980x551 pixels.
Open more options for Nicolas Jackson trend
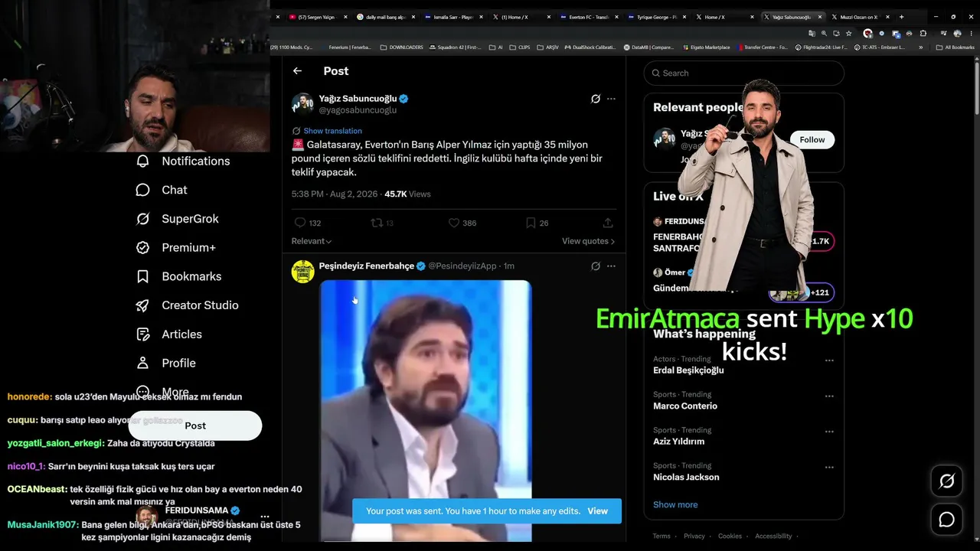pos(829,468)
